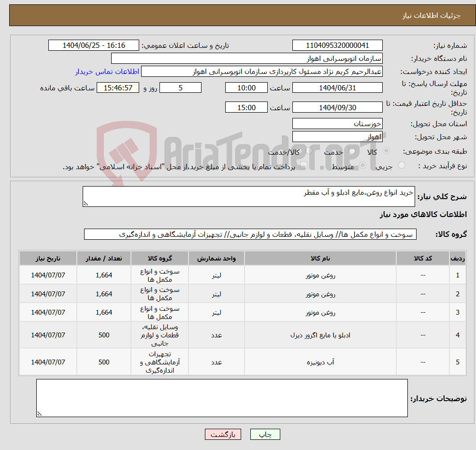Click the remaining time counter 15:46:57

tap(117, 87)
